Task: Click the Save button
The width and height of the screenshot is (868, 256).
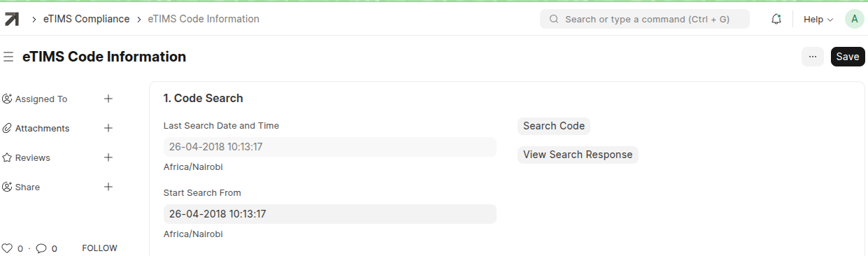Action: [848, 57]
